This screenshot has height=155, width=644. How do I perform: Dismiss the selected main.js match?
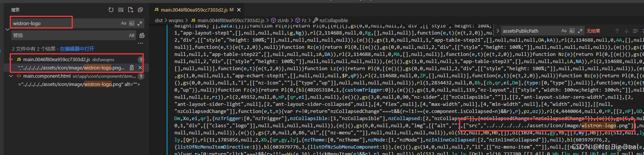[x=140, y=68]
